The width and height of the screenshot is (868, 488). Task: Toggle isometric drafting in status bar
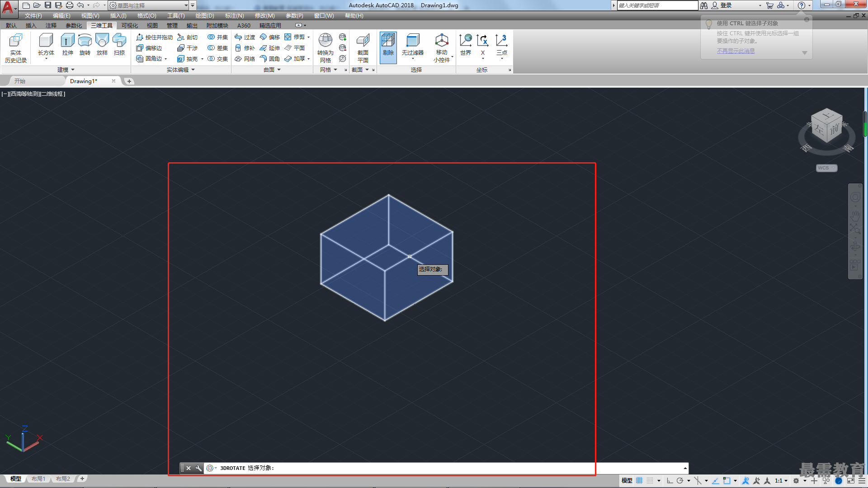click(698, 481)
